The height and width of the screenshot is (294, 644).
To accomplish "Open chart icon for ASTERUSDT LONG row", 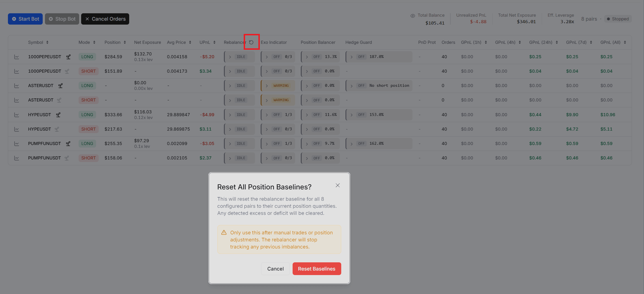I will 17,86.
